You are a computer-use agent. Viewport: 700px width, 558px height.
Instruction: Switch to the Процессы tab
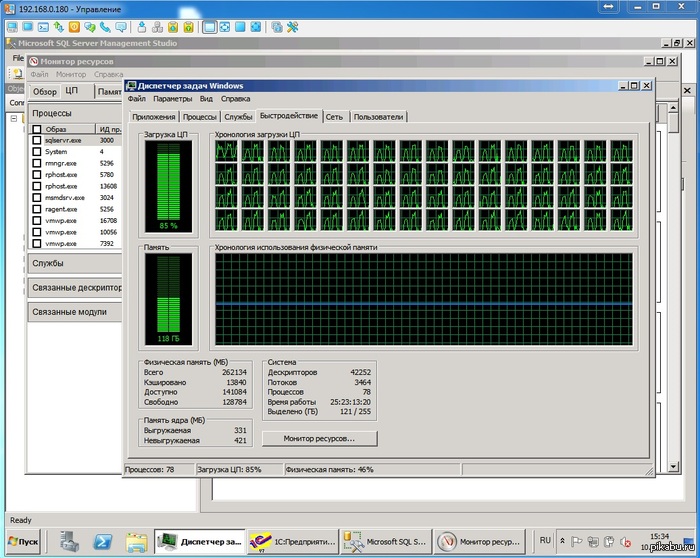(200, 117)
